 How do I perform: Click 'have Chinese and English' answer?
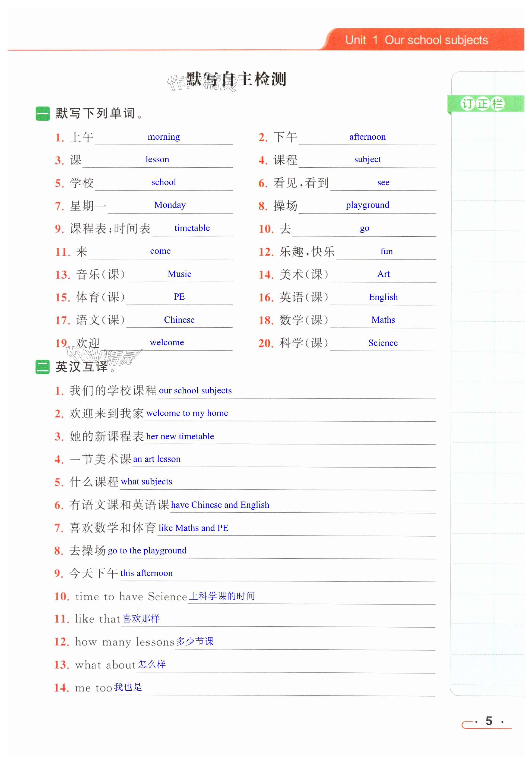tap(220, 505)
